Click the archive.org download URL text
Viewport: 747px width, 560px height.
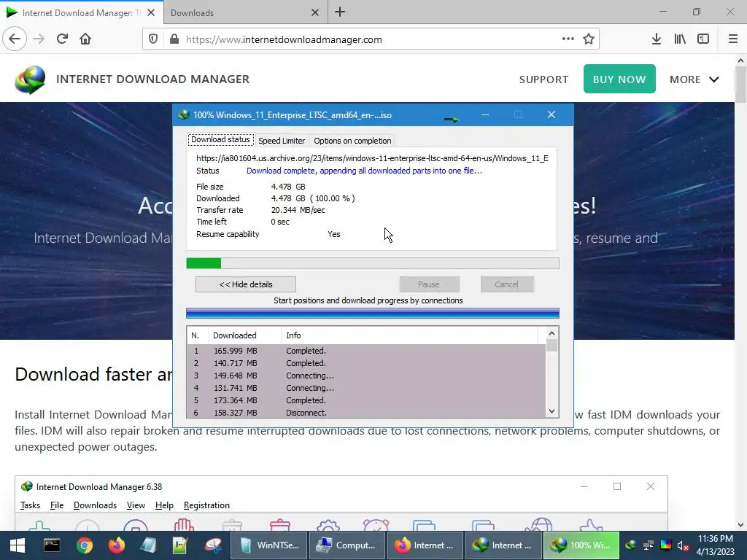(x=372, y=158)
